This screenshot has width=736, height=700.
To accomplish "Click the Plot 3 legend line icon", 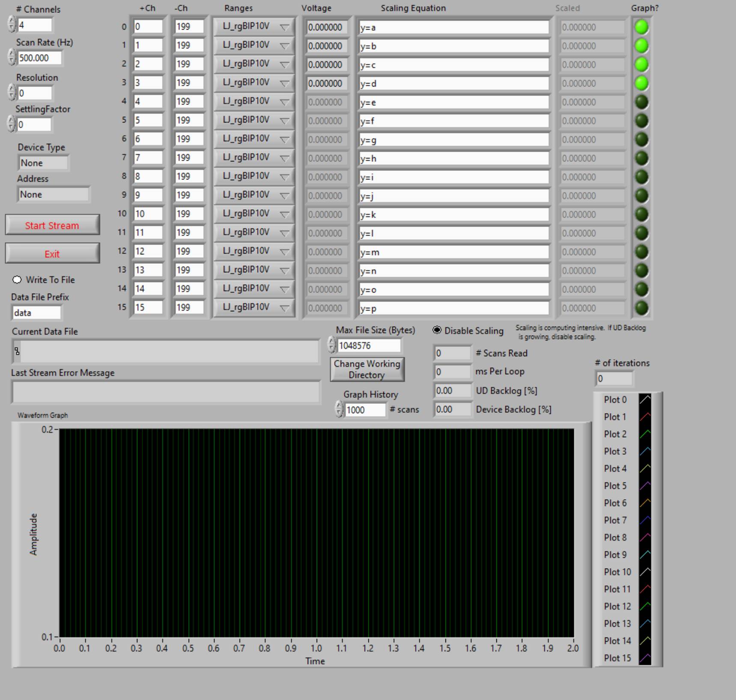I will tap(645, 451).
